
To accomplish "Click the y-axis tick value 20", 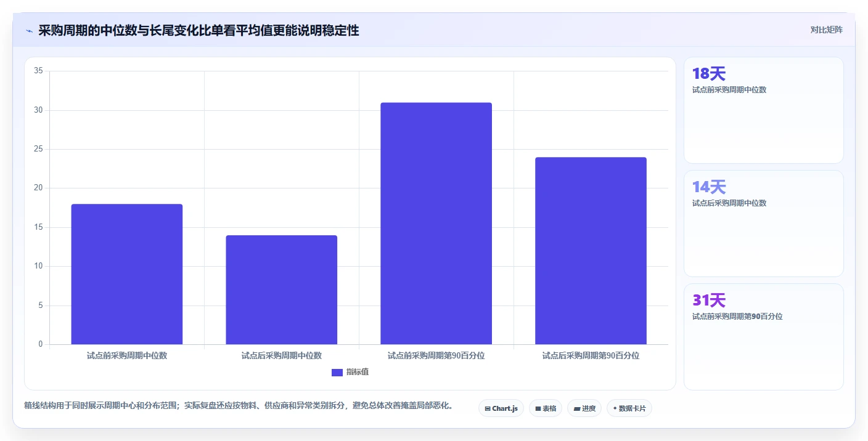I will click(38, 188).
